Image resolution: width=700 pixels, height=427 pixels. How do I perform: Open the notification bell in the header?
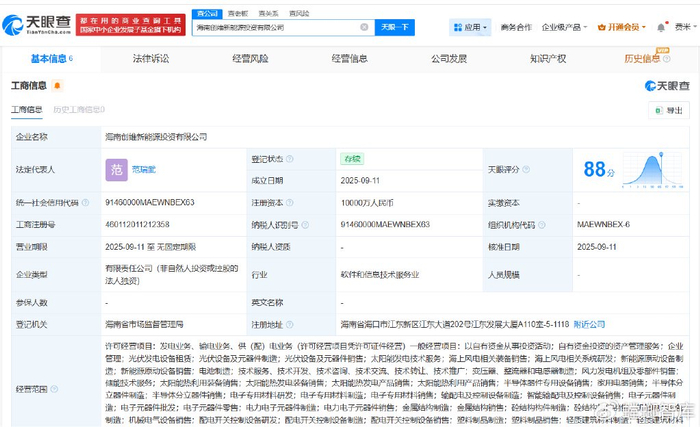point(661,28)
